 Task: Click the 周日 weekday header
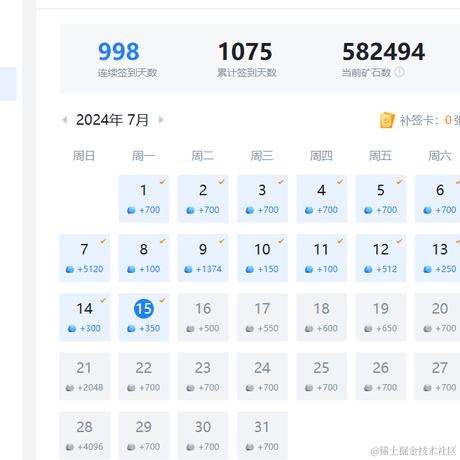pyautogui.click(x=84, y=156)
